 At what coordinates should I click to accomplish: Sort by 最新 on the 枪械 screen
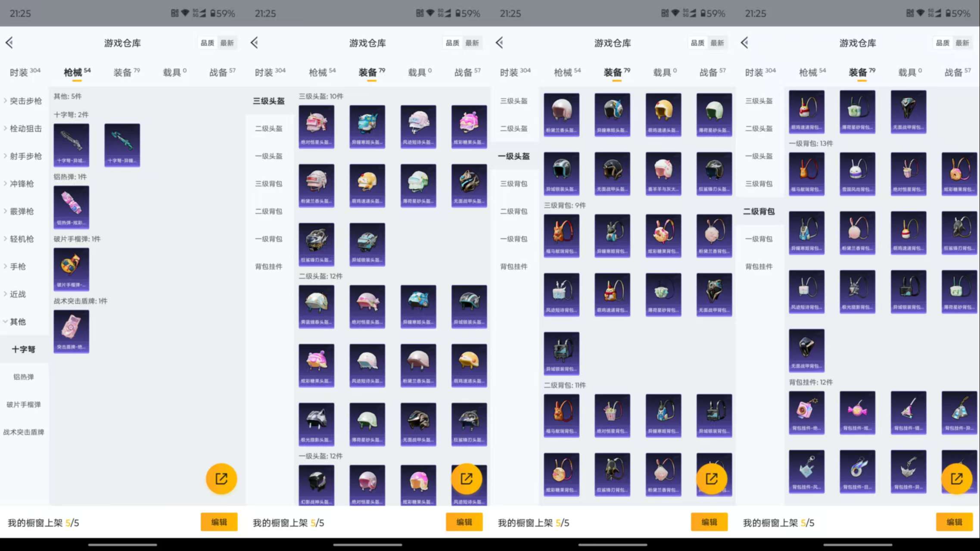(x=227, y=43)
